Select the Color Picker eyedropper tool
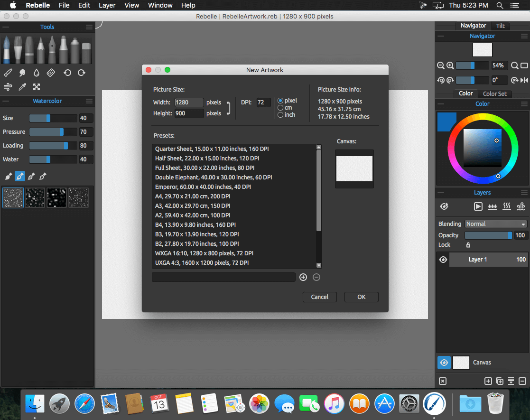 coord(22,87)
